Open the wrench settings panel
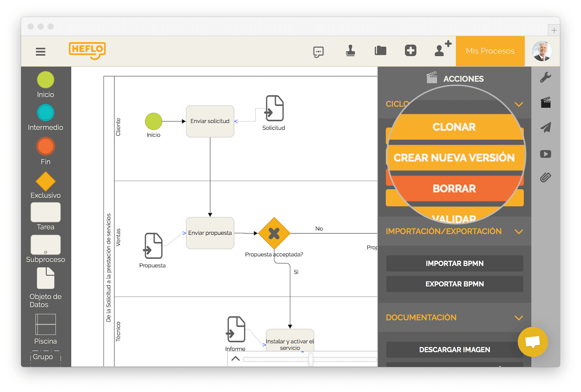This screenshot has height=392, width=581. [x=546, y=77]
